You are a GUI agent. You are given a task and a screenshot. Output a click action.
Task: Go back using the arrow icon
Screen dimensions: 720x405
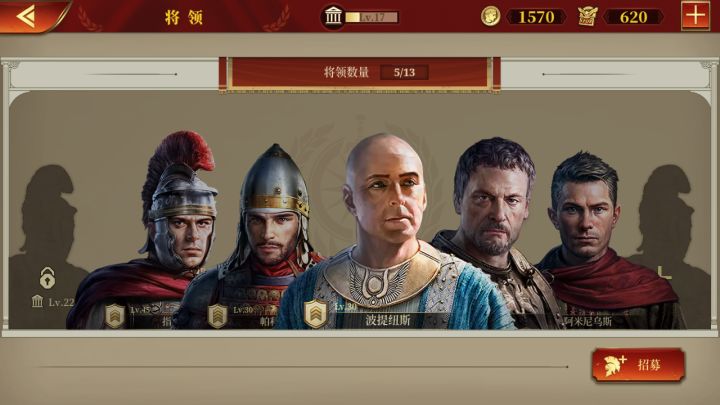[x=26, y=17]
